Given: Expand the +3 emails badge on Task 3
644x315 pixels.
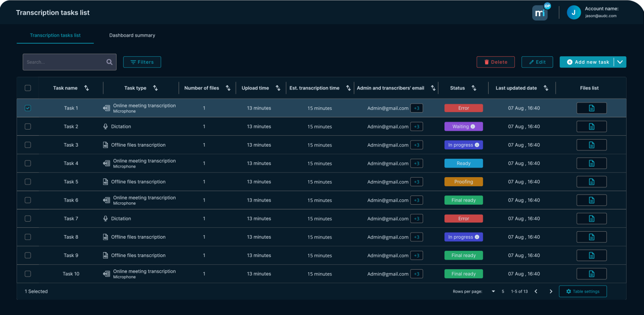Looking at the screenshot, I should coord(416,145).
